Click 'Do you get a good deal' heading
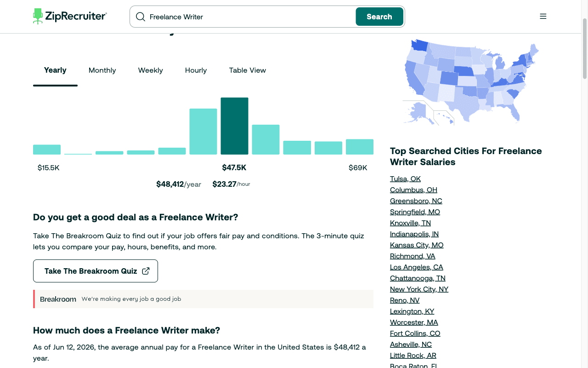This screenshot has height=368, width=588. (x=136, y=217)
